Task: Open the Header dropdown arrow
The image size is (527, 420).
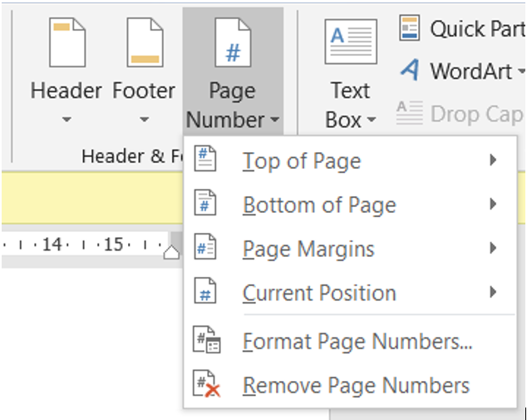Action: coord(66,120)
